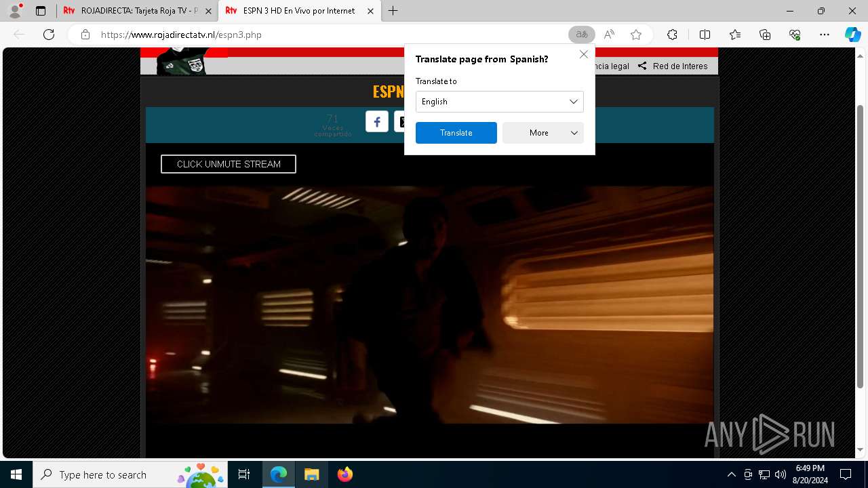Click the ESPN page heading
Image resolution: width=868 pixels, height=488 pixels.
388,91
